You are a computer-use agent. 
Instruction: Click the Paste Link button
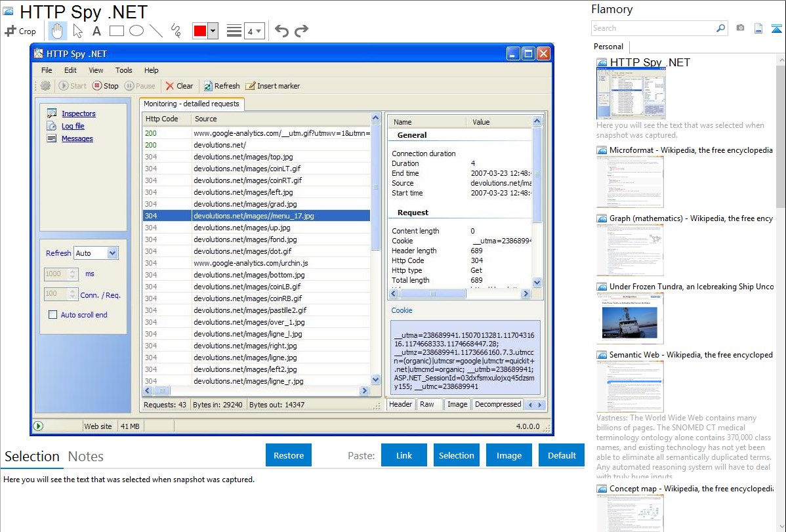pos(404,455)
